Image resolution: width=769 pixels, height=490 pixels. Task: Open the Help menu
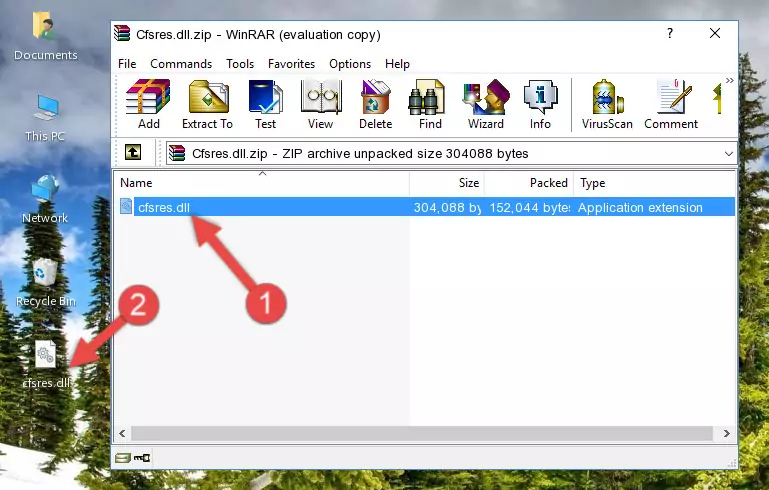(x=397, y=64)
